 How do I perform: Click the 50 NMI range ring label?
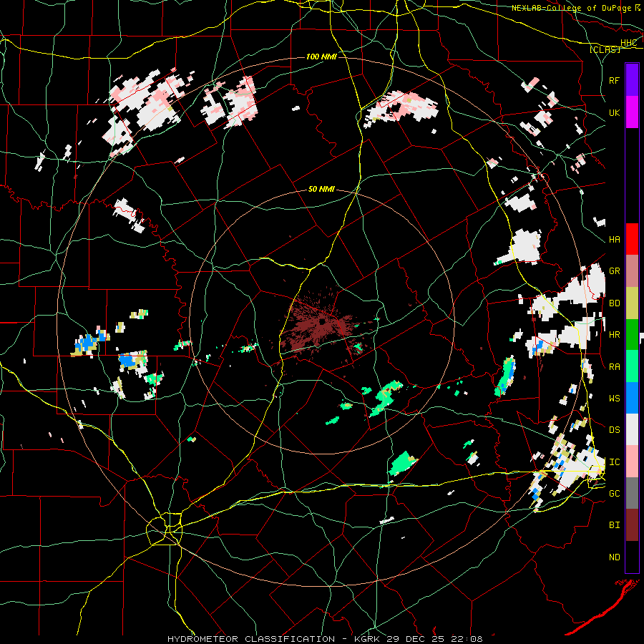[321, 190]
